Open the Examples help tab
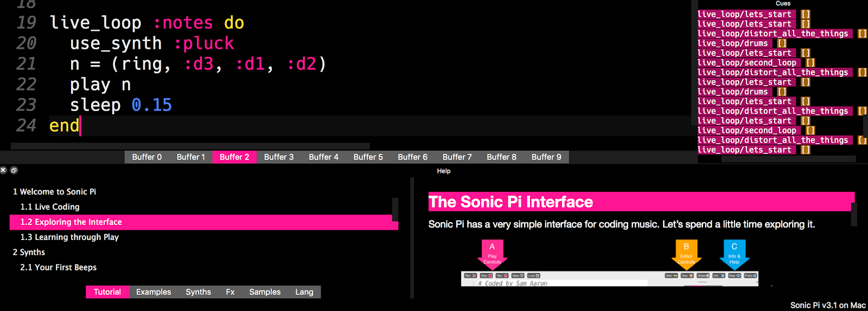Viewport: 868px width, 311px height. pos(154,292)
